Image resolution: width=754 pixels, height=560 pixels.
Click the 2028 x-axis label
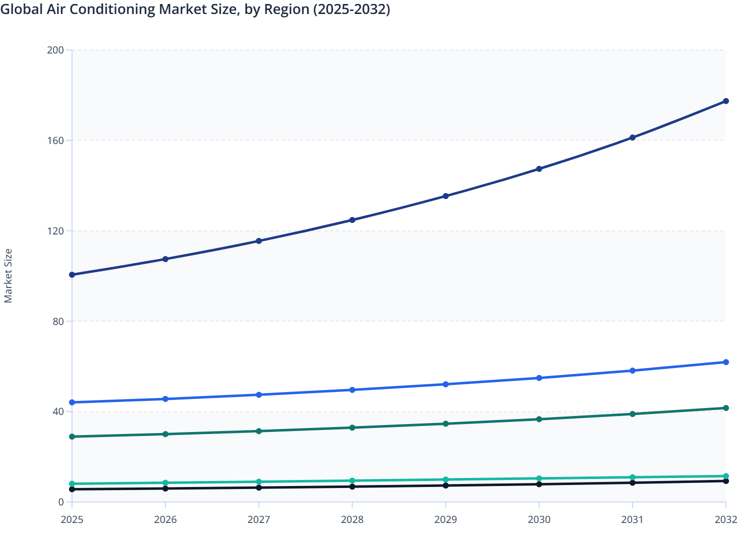point(352,519)
